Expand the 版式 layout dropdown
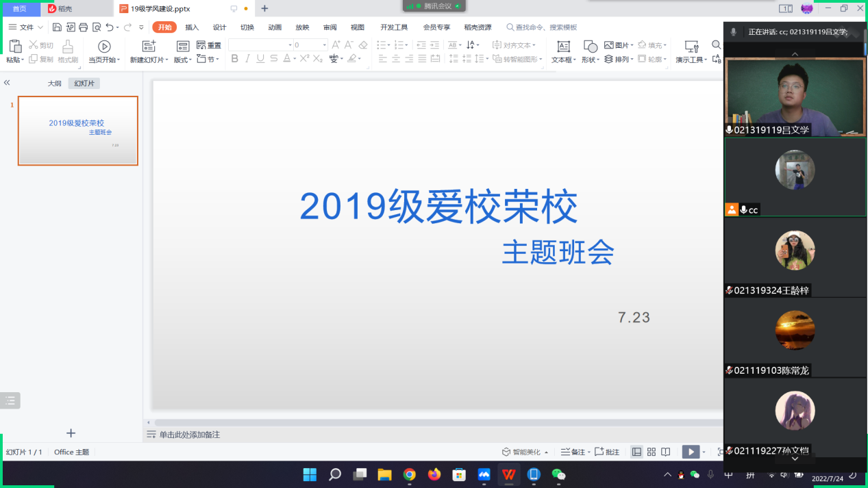Screen dimensions: 868x488 182,60
